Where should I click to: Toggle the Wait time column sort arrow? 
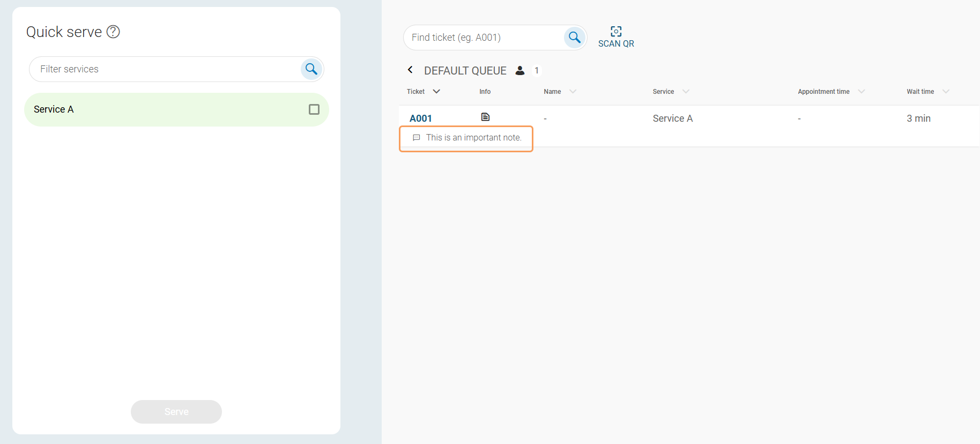946,92
